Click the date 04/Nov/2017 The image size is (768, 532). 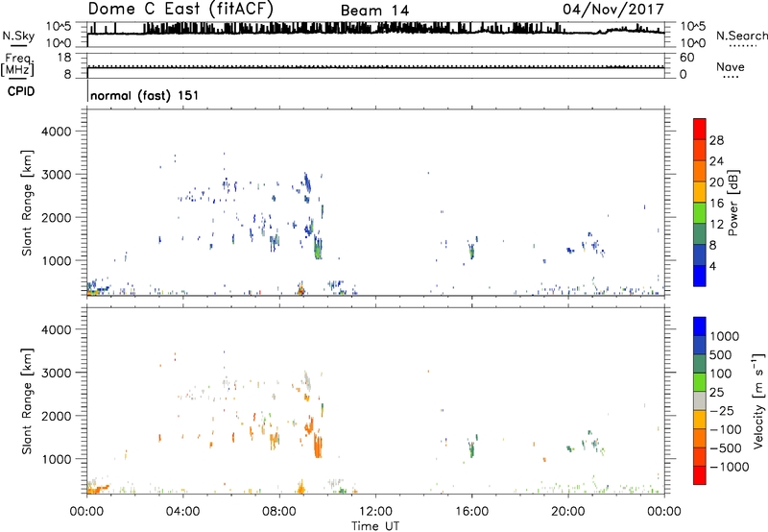tap(613, 10)
